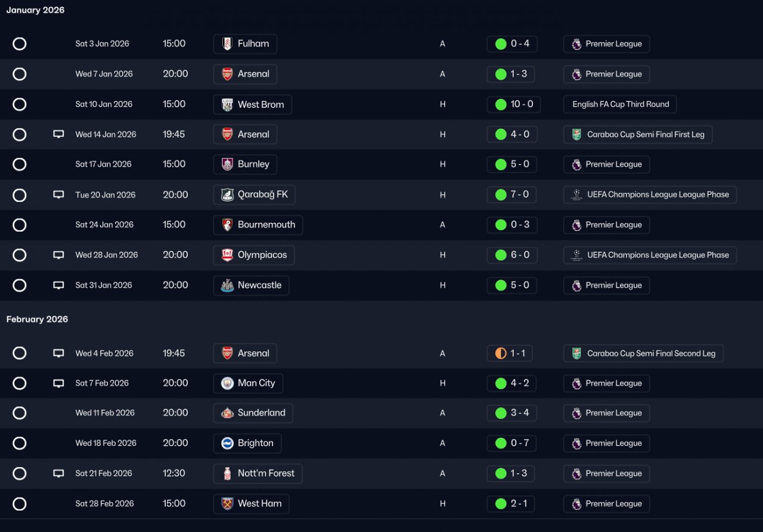Click the TV broadcast icon for Qarabağ FK match

click(58, 195)
